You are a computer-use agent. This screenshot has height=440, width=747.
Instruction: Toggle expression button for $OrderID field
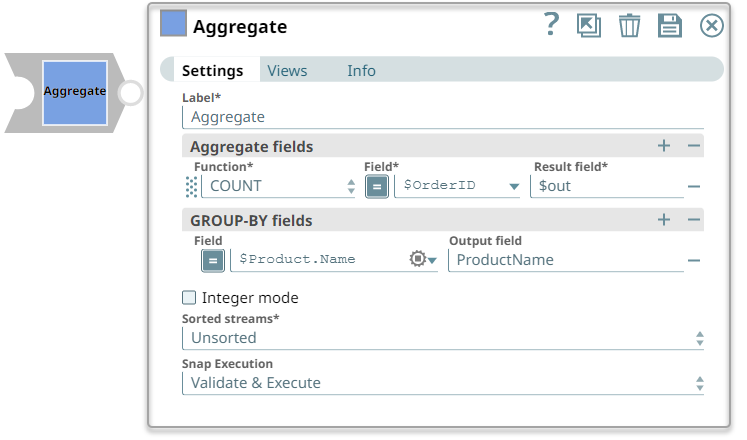pos(377,186)
